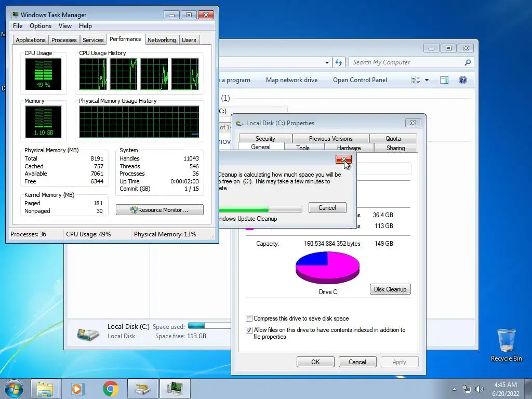Click the 'Physical Memory: 13%' status bar entry
This screenshot has width=532, height=399.
coord(165,234)
